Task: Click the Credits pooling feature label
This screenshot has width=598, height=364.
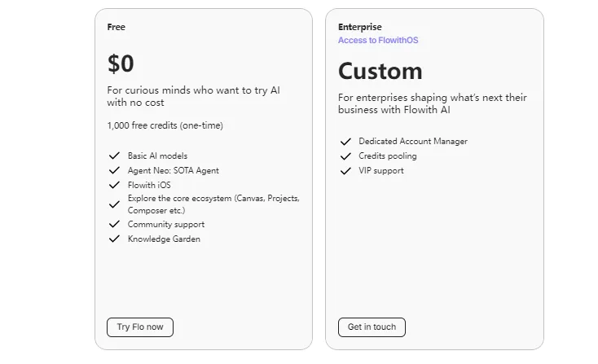Action: [x=387, y=156]
